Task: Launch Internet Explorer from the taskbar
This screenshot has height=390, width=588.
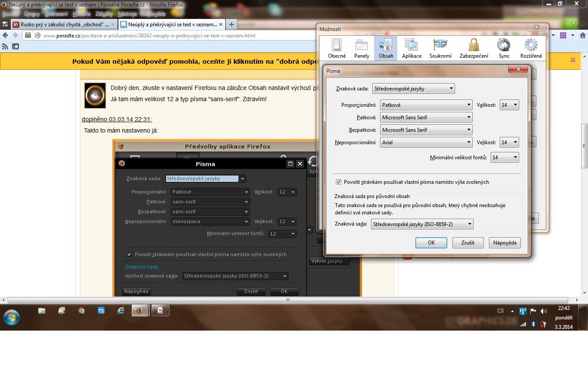Action: 121,310
